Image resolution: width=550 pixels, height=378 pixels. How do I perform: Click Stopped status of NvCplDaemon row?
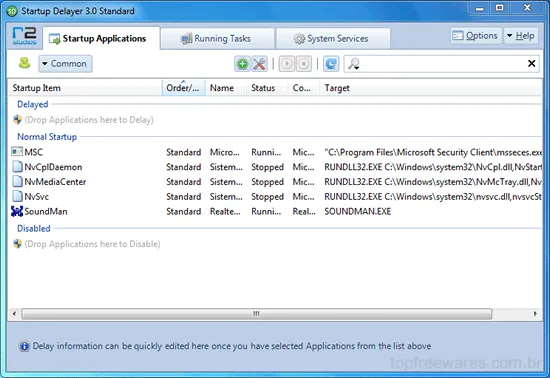click(x=267, y=167)
